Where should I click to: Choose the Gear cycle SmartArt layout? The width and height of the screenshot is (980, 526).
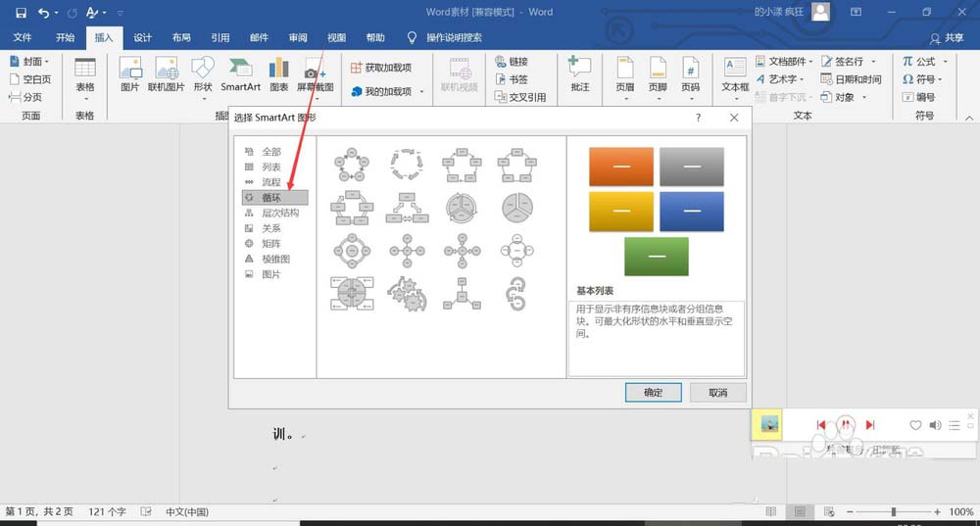point(407,294)
